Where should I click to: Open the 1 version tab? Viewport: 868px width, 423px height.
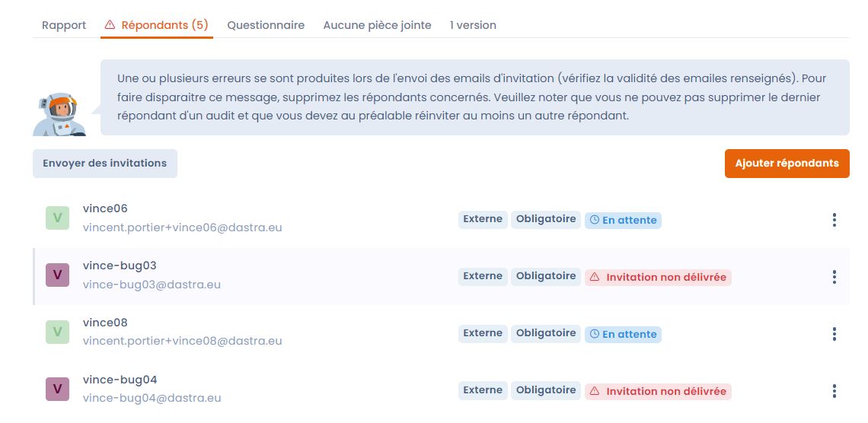click(473, 25)
